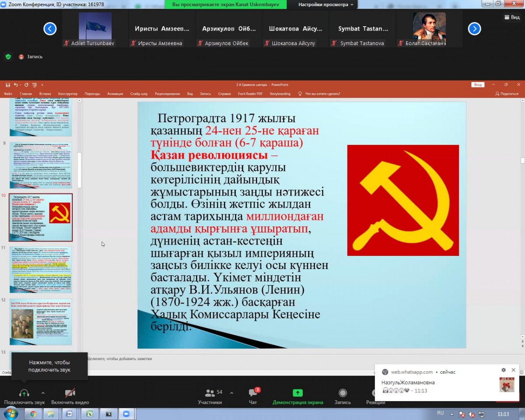Click the green encryption shield icon
Image resolution: width=525 pixels, height=420 pixels.
tap(8, 56)
